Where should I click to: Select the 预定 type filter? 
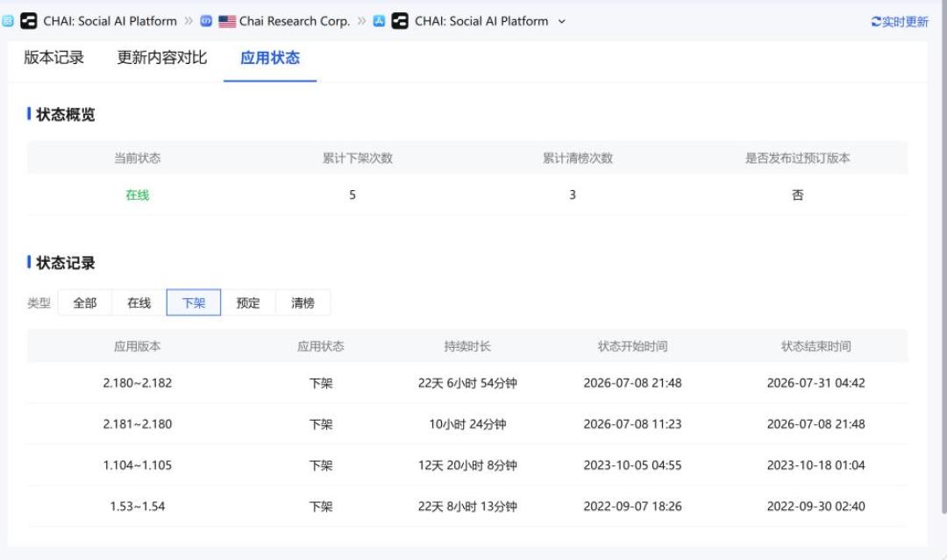pos(247,303)
